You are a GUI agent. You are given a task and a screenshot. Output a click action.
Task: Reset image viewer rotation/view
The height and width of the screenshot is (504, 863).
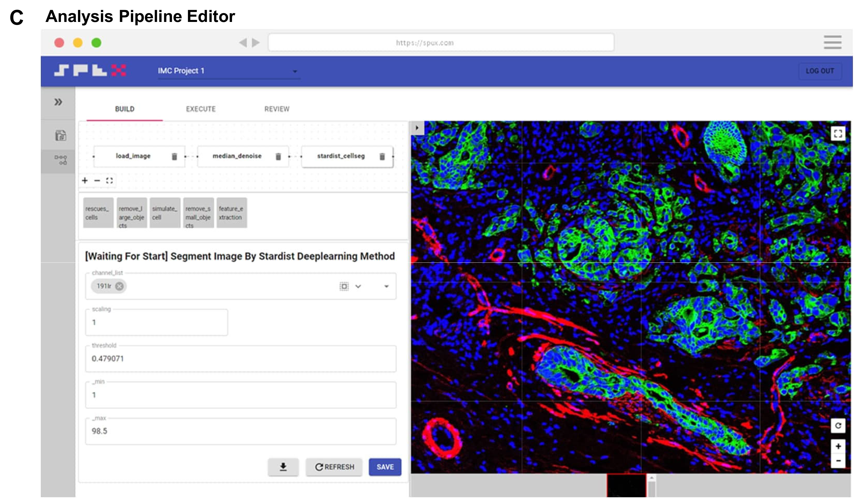coord(838,426)
